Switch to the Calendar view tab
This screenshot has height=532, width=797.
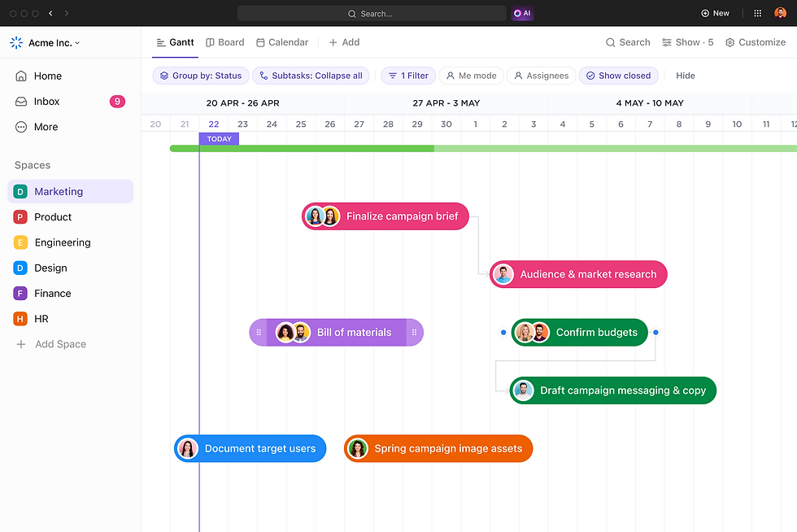point(281,42)
